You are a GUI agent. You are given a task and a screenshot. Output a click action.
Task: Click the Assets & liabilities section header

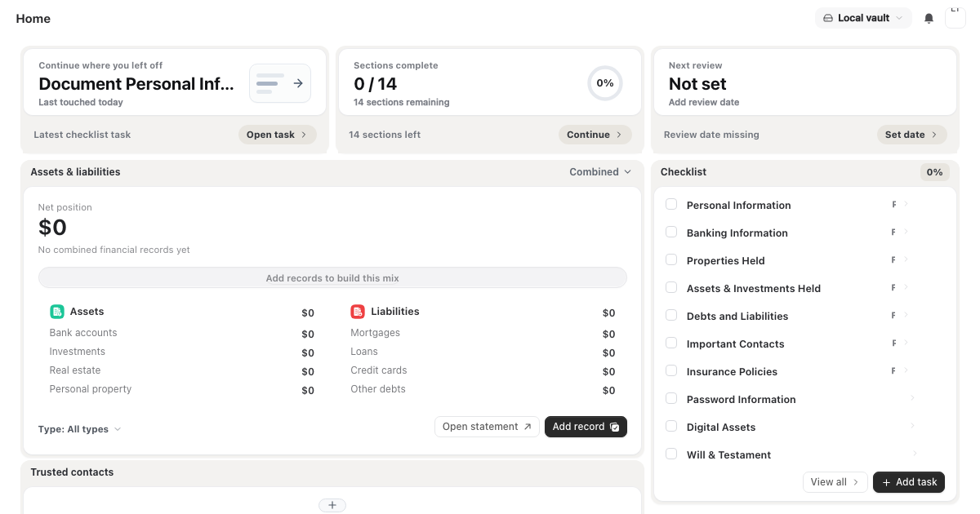tap(75, 172)
